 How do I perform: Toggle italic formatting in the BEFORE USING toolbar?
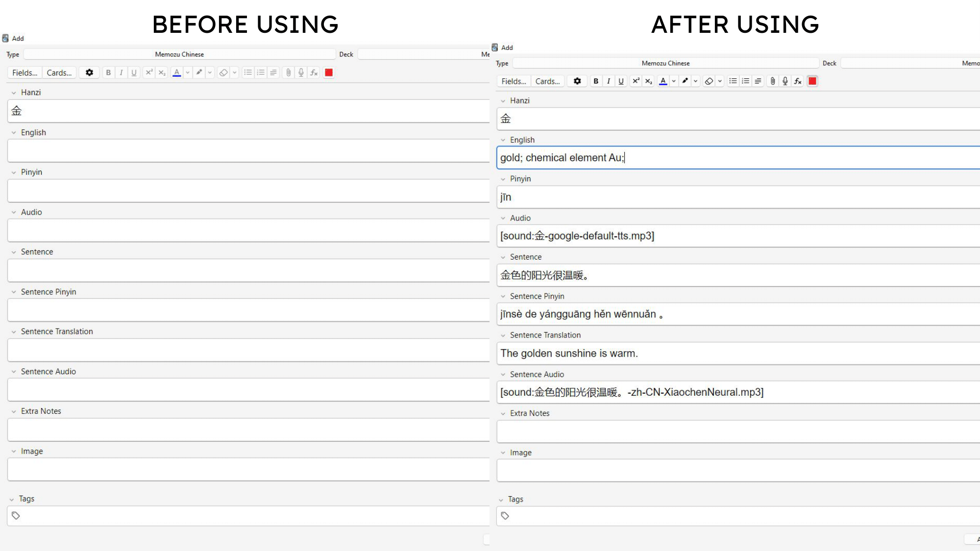pos(121,72)
